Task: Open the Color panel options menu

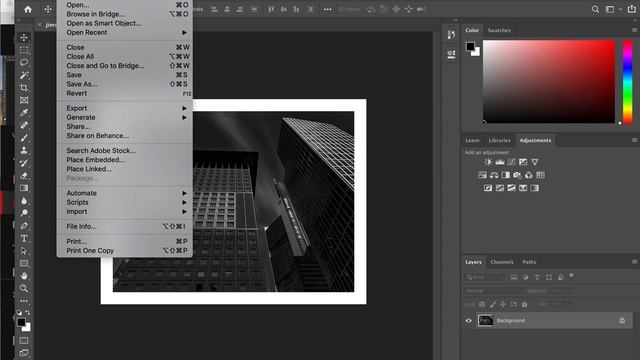Action: (634, 30)
